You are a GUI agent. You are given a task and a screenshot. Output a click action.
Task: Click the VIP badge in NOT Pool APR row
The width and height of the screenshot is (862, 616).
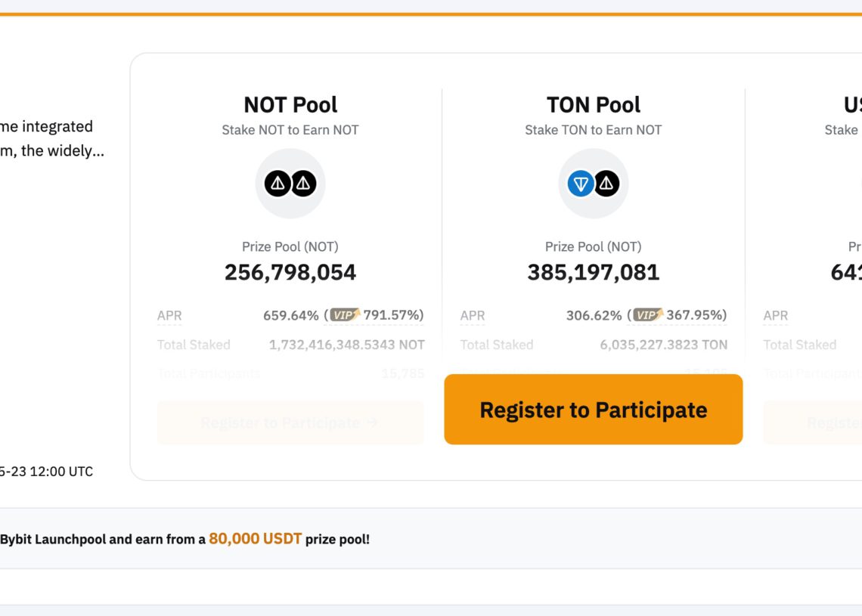[x=345, y=315]
